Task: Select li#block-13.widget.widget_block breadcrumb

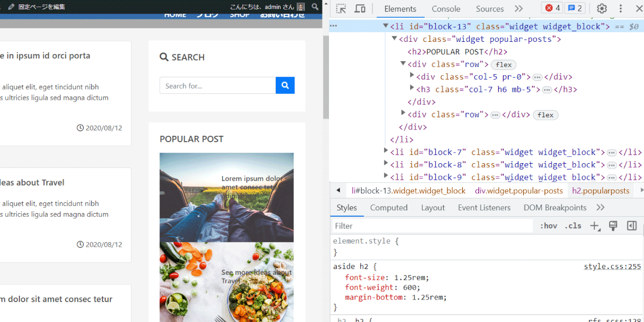Action: (x=408, y=191)
